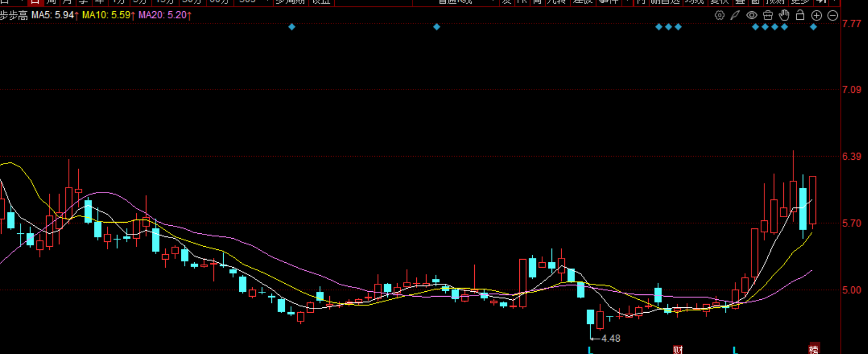
Task: Click the 7.77 price axis label
Action: (x=851, y=24)
